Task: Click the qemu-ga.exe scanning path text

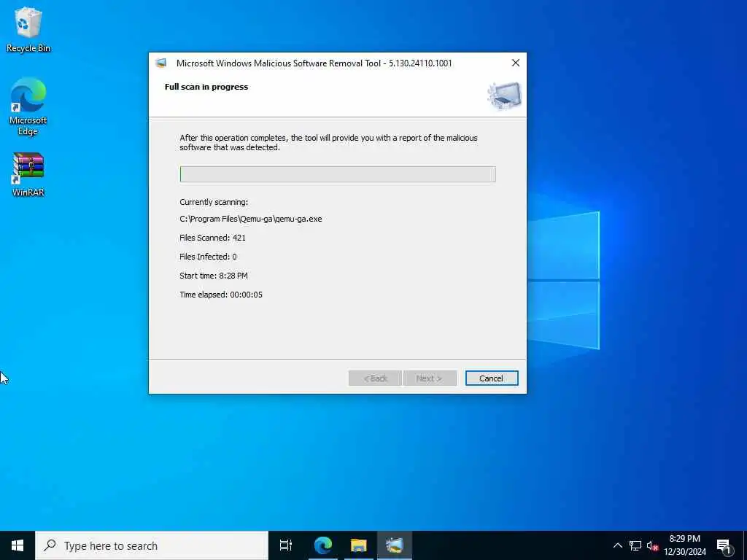Action: 251,219
